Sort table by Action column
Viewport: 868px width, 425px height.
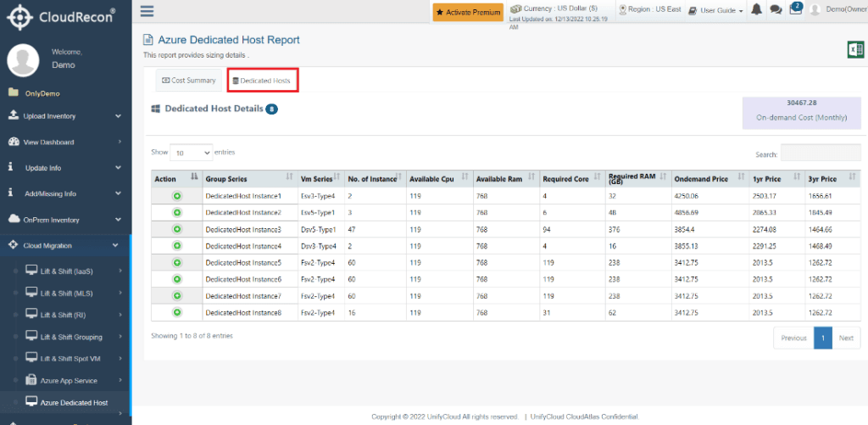[177, 178]
